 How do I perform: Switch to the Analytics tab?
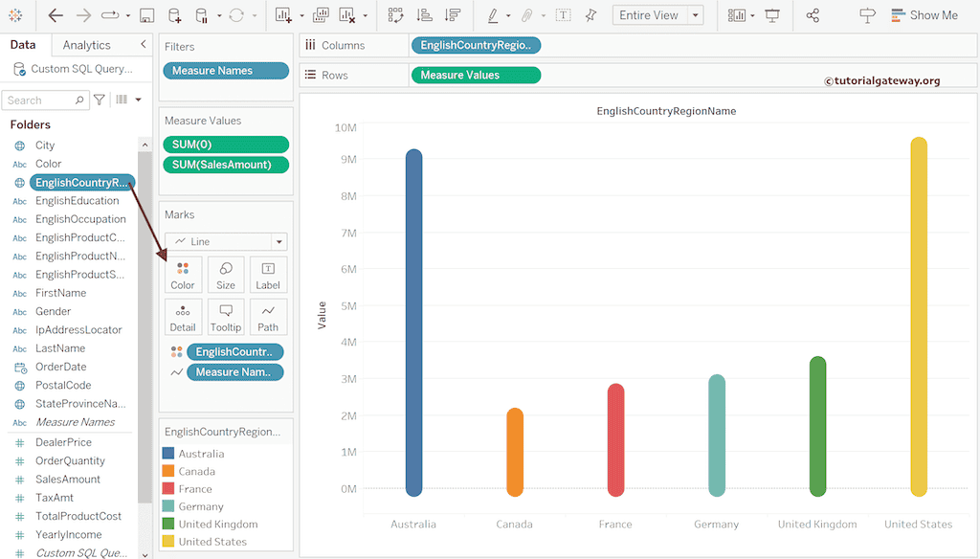pos(86,45)
